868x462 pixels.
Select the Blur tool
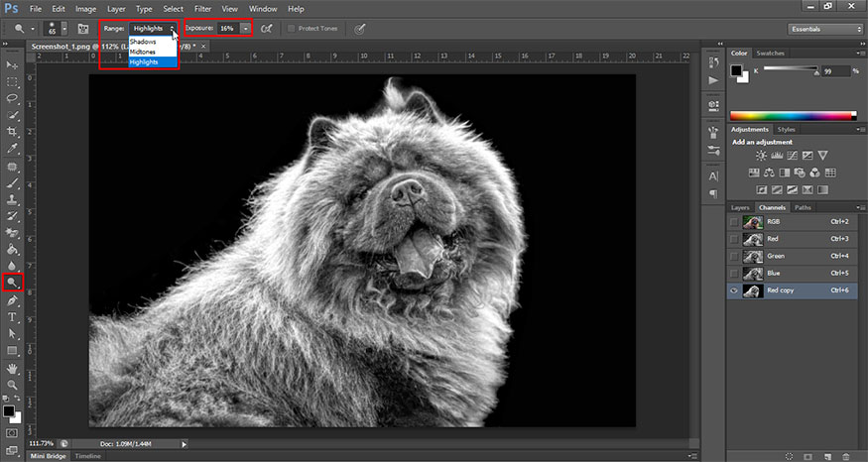[x=12, y=266]
